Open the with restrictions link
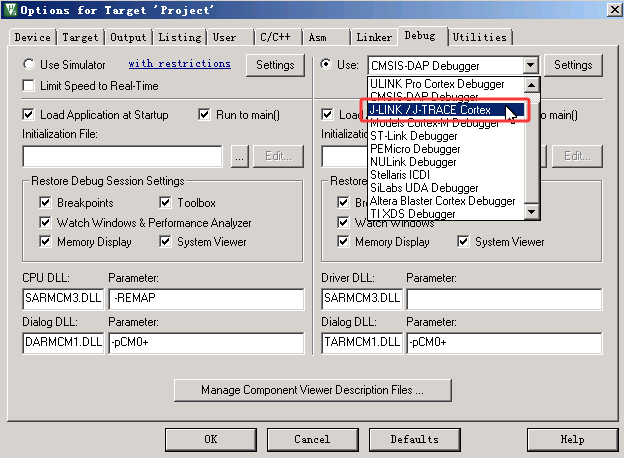 click(x=179, y=64)
